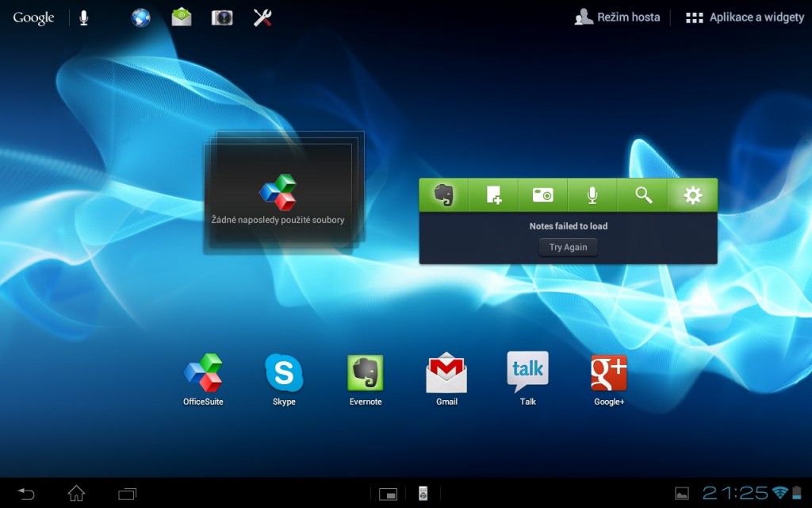Open the camera shortcut in the top bar
The height and width of the screenshot is (508, 812).
pos(222,17)
